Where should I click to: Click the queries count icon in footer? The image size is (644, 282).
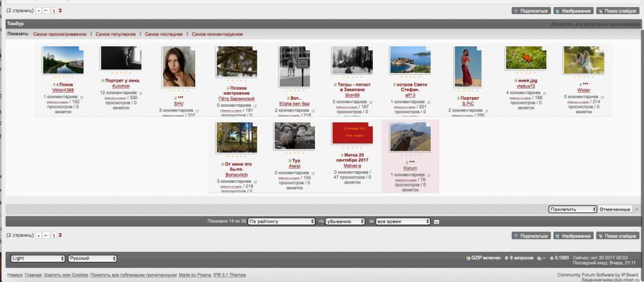click(x=506, y=258)
